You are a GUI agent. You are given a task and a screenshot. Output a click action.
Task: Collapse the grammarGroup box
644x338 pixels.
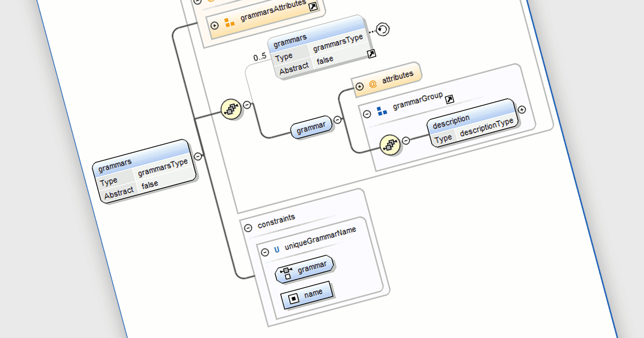367,114
